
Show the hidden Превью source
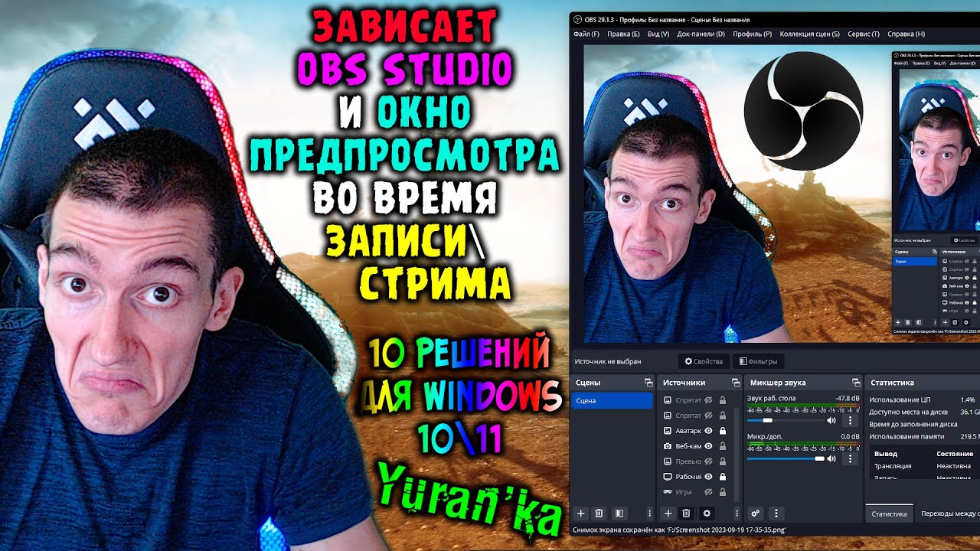click(x=708, y=461)
